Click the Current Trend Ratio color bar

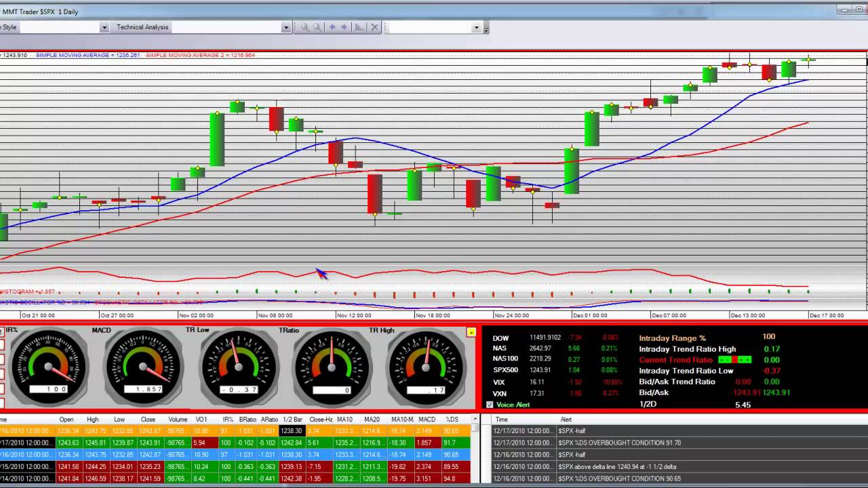click(734, 360)
